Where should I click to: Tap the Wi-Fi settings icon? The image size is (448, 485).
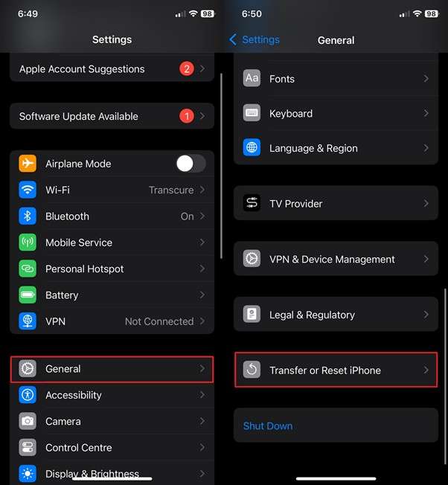point(28,190)
